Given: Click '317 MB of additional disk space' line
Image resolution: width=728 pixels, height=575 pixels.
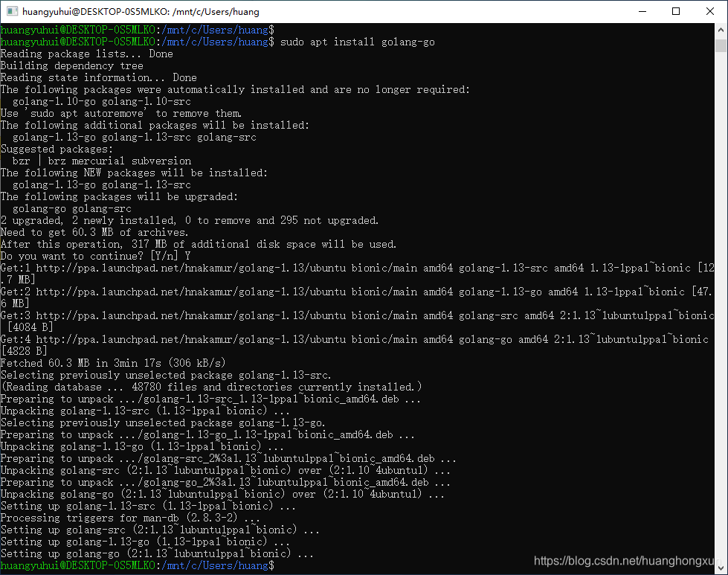Looking at the screenshot, I should (199, 244).
